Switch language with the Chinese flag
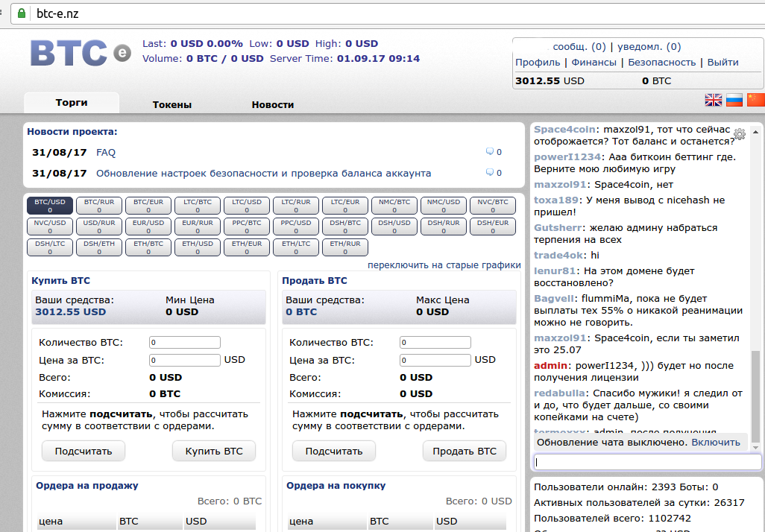This screenshot has height=532, width=765. click(755, 100)
